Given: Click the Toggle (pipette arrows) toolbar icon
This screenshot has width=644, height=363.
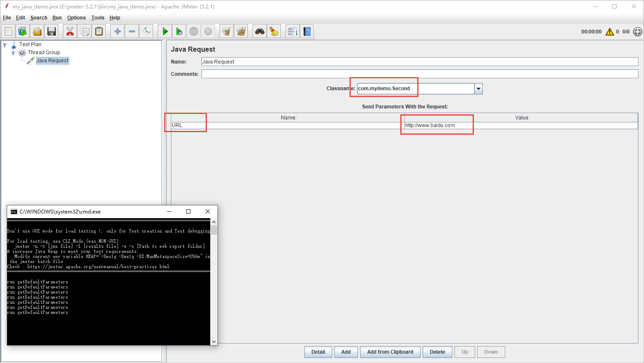Looking at the screenshot, I should coord(146,31).
